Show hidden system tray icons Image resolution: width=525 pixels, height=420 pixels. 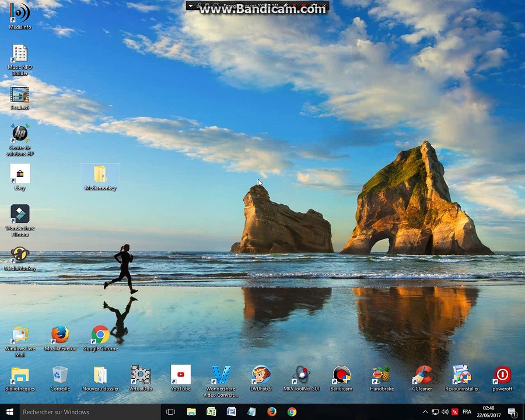tap(425, 412)
